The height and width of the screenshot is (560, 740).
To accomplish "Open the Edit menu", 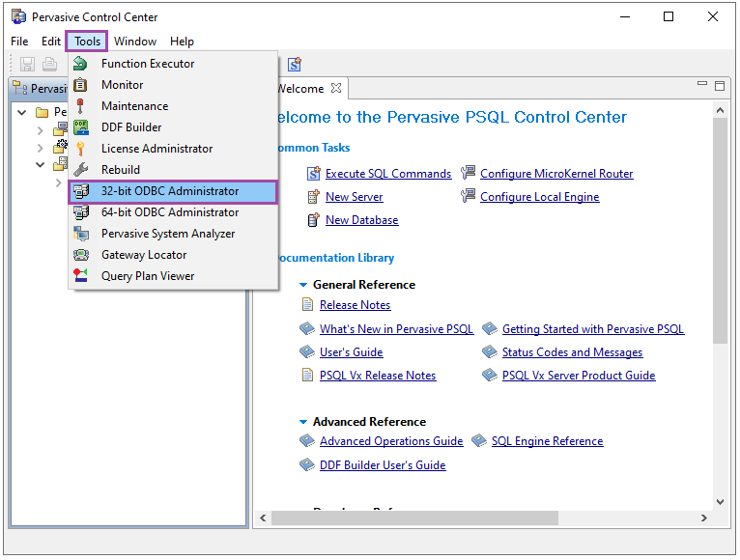I will point(51,42).
